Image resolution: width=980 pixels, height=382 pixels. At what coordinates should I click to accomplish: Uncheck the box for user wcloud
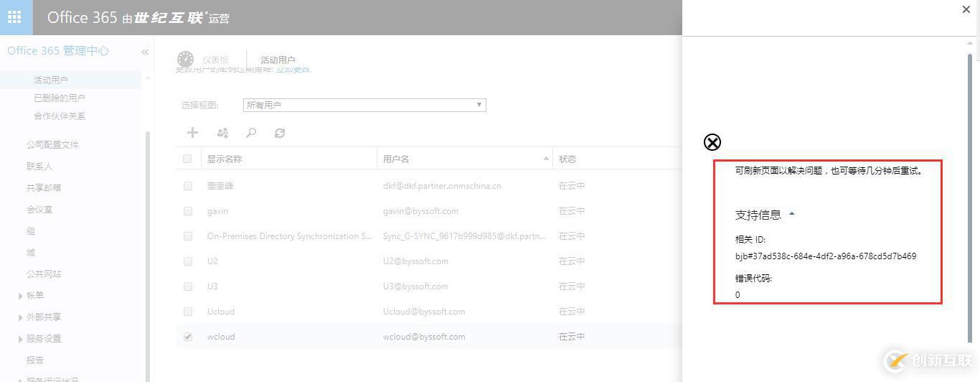[188, 337]
